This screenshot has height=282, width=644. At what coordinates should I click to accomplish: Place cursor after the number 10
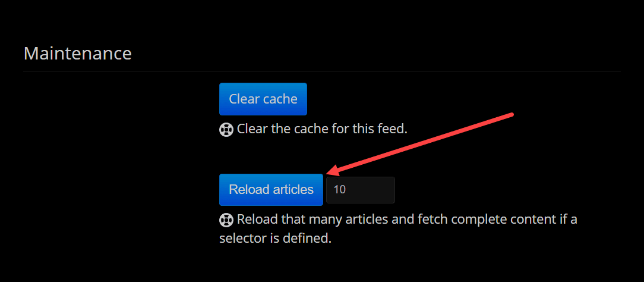pos(346,190)
